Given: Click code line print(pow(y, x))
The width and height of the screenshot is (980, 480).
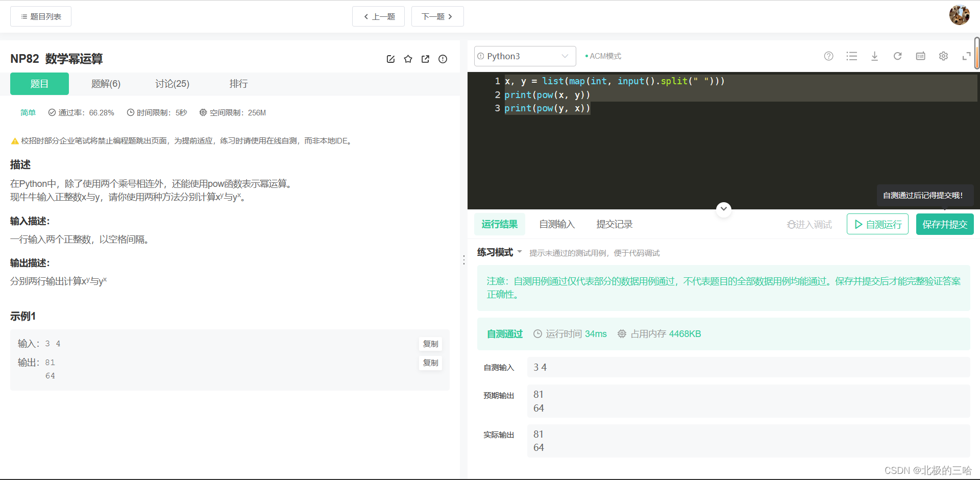Looking at the screenshot, I should pyautogui.click(x=547, y=108).
